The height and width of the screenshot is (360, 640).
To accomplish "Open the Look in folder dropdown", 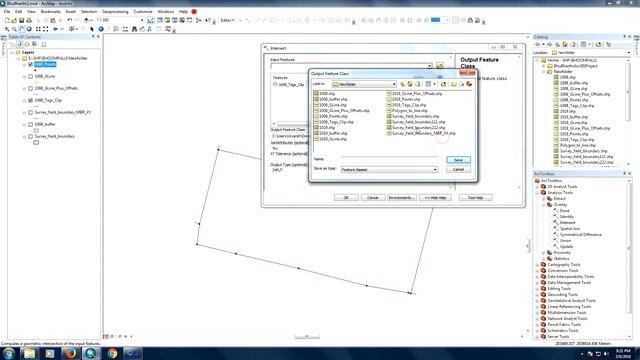I will tap(394, 84).
